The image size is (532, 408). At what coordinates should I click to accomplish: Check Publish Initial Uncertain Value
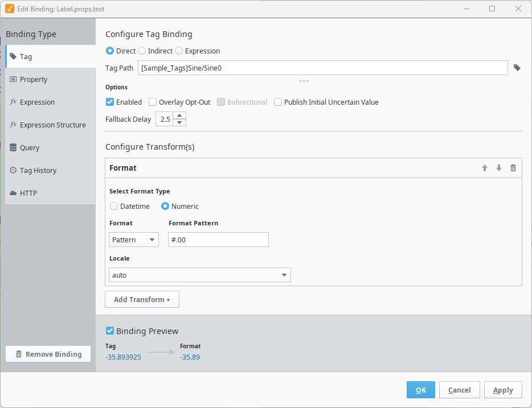pyautogui.click(x=278, y=102)
